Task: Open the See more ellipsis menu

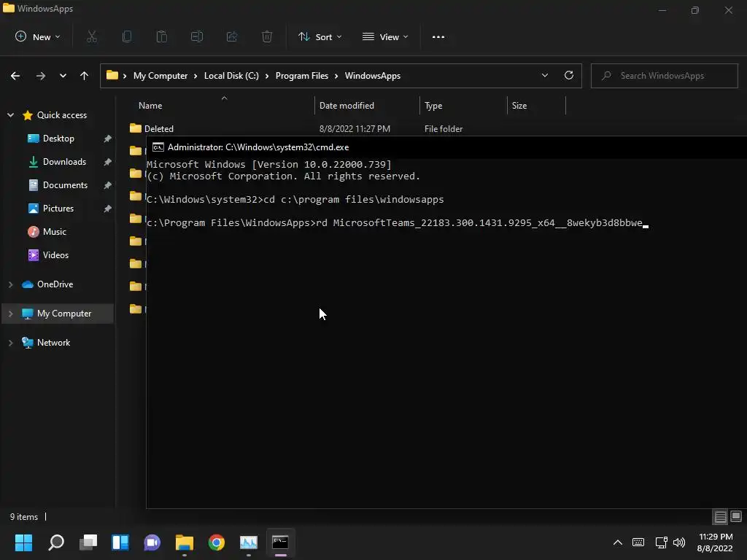Action: coord(438,36)
